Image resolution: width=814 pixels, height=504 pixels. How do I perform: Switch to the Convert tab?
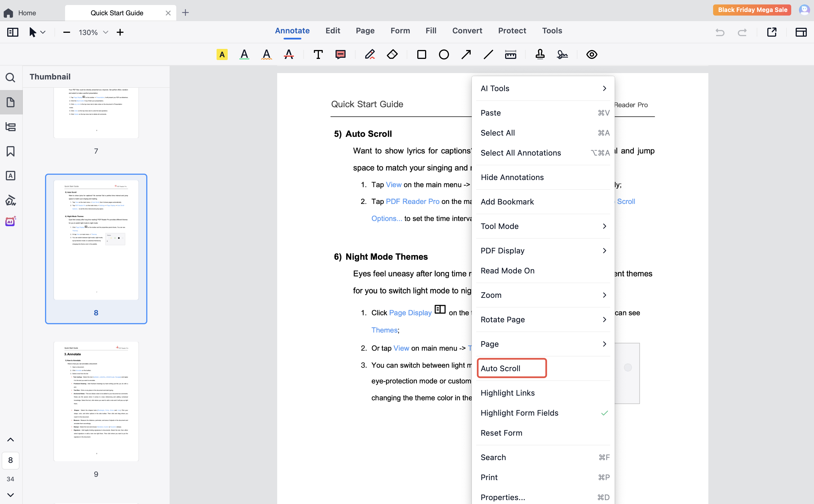click(x=467, y=31)
